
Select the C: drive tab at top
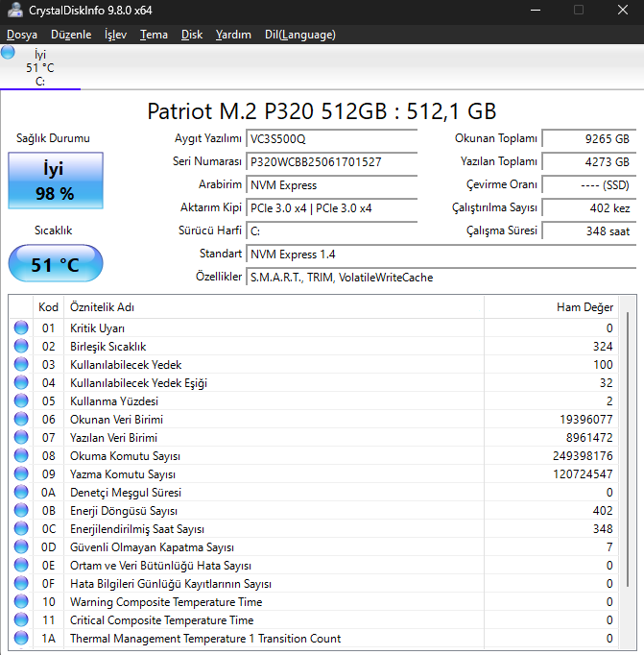click(40, 67)
